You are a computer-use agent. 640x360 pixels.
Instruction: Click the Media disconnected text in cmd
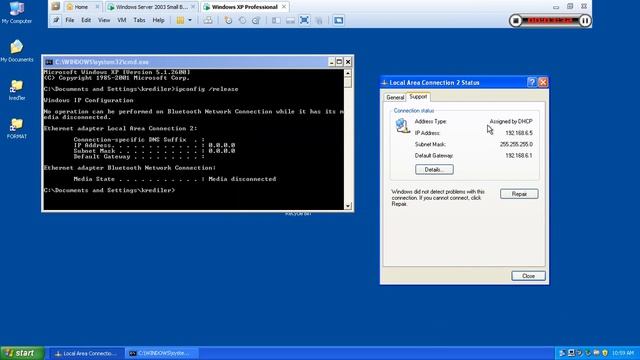point(242,179)
